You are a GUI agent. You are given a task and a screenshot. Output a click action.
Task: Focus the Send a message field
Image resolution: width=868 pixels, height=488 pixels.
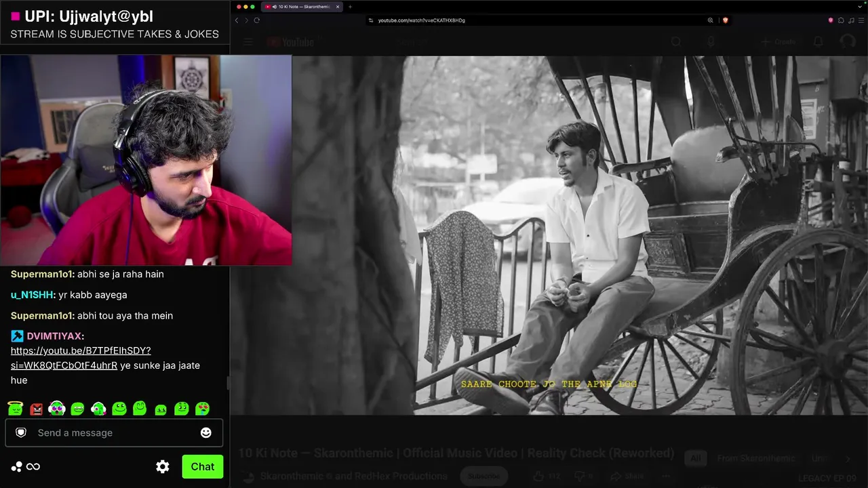pos(114,432)
